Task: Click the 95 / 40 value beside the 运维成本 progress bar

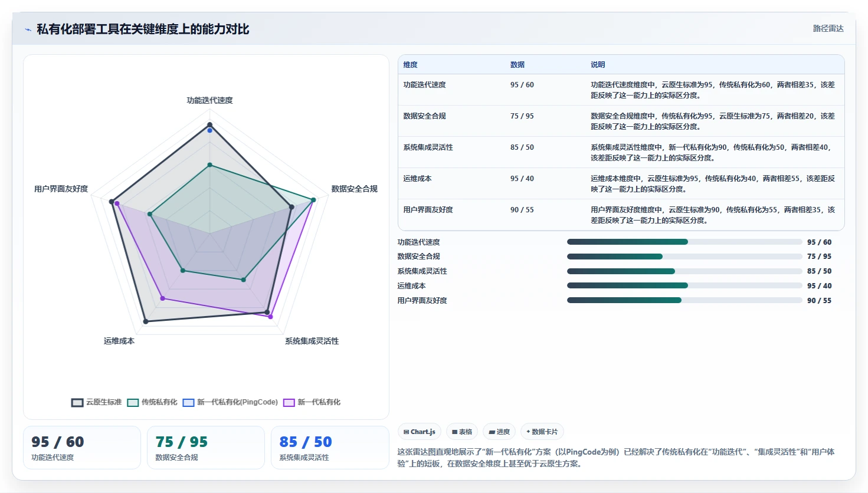Action: [819, 285]
